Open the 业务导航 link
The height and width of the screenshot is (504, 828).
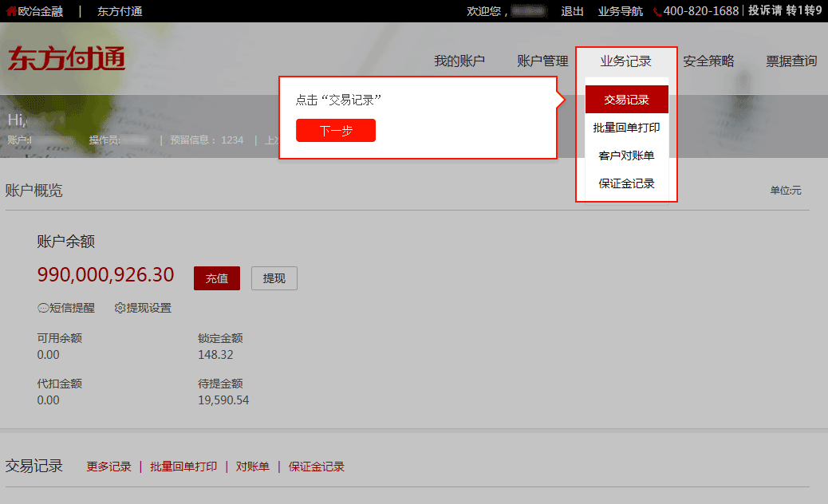pyautogui.click(x=621, y=12)
